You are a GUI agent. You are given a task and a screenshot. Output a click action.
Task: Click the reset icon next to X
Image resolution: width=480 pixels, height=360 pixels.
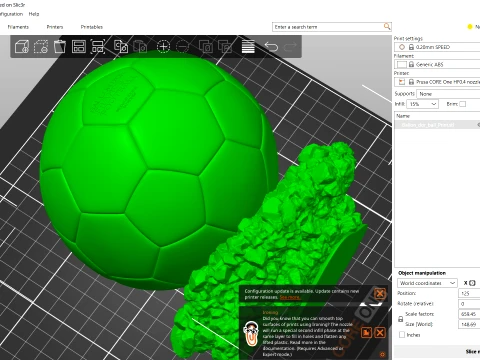pos(472,283)
